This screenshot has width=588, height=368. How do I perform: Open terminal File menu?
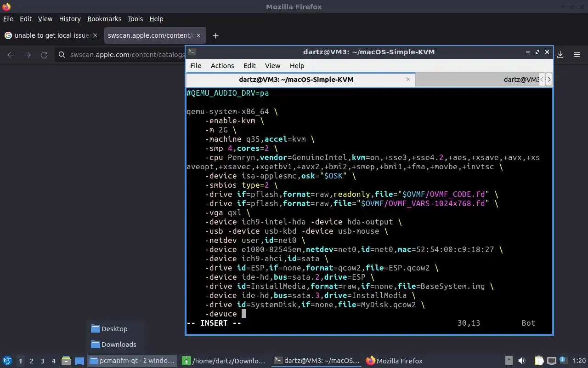(x=196, y=66)
